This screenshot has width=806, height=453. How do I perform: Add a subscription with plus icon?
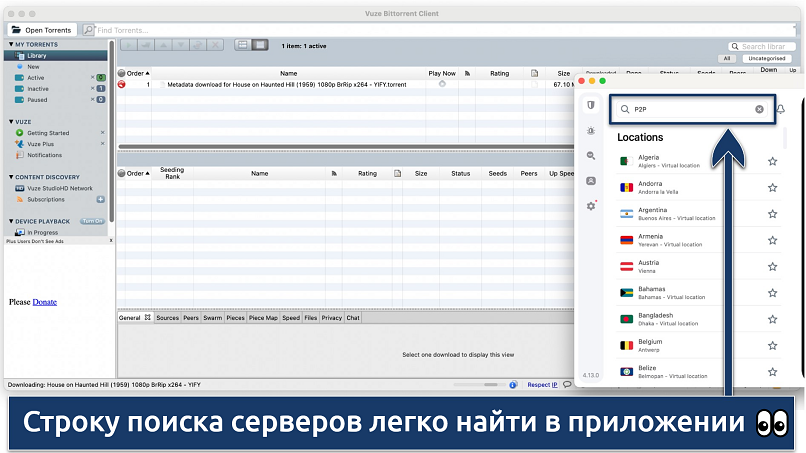(x=100, y=199)
